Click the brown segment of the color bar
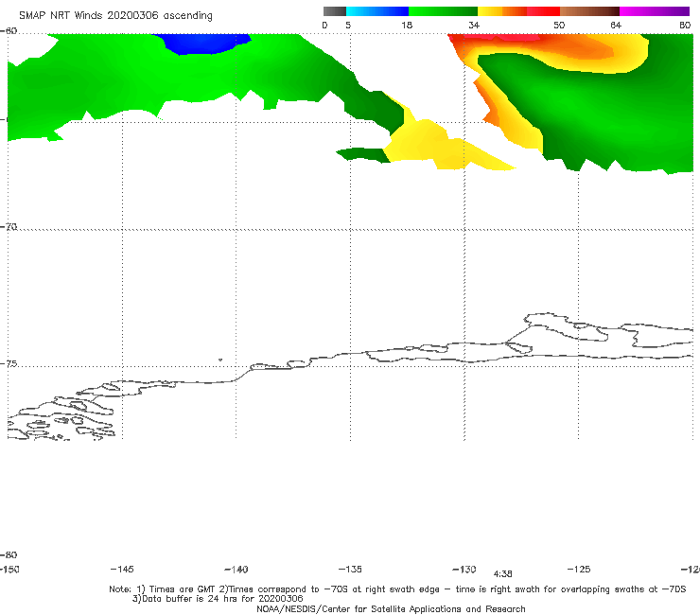 (589, 11)
